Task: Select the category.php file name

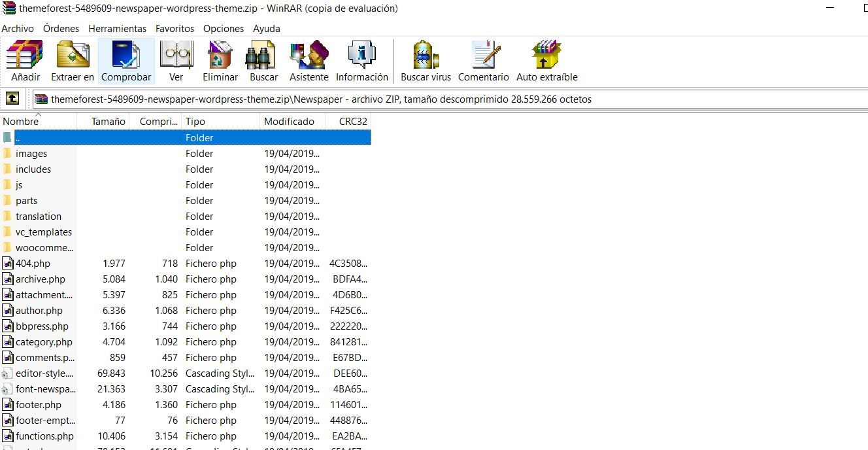Action: click(44, 342)
